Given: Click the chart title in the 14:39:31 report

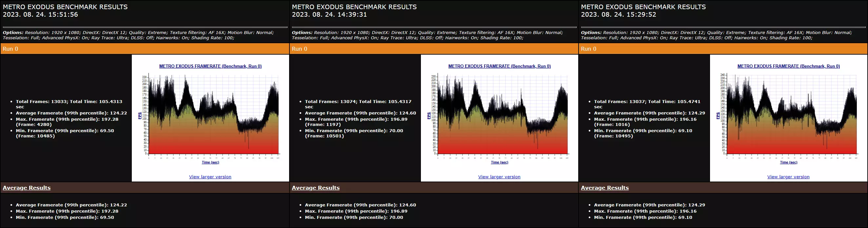Looking at the screenshot, I should click(499, 66).
